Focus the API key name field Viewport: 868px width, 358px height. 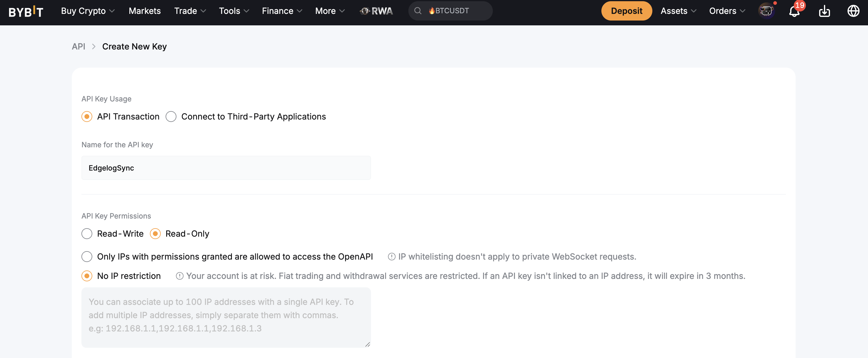[x=226, y=168]
